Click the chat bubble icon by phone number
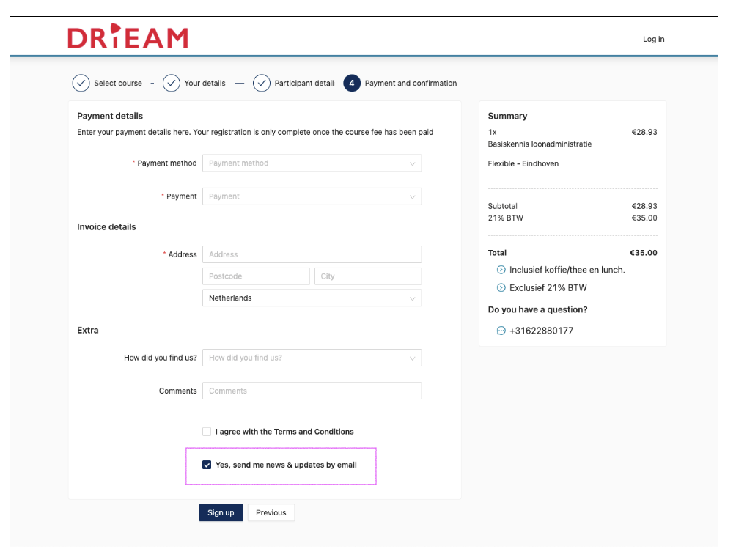The height and width of the screenshot is (560, 736). coord(501,331)
